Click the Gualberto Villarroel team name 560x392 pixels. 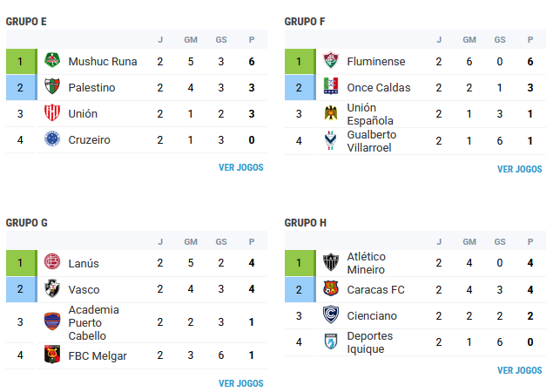(372, 141)
